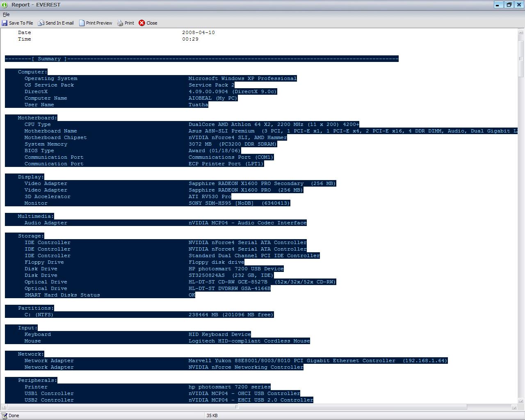Click the SONY SDM-HS95 monitor value

click(239, 203)
